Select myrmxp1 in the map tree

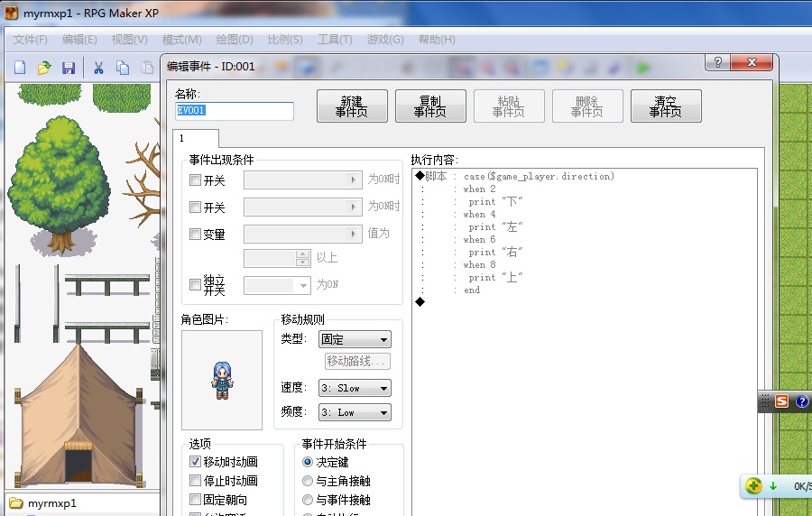point(51,503)
